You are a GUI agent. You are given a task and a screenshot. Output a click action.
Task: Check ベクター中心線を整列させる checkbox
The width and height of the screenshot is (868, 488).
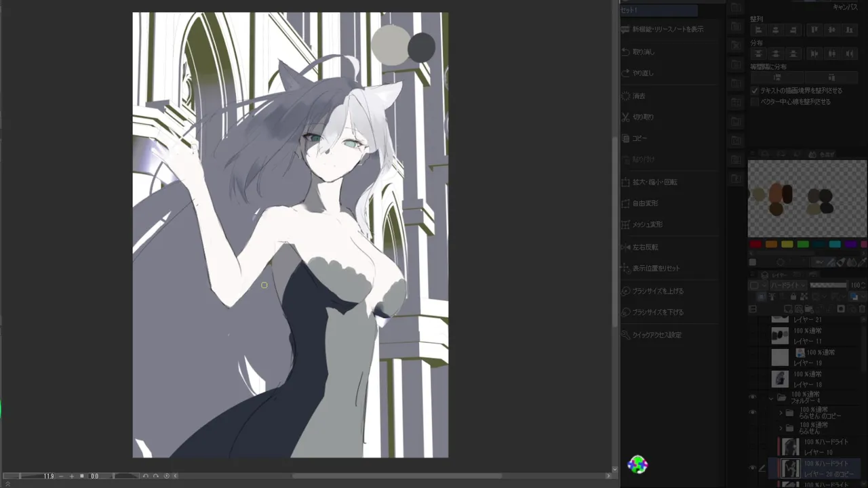[x=755, y=102]
